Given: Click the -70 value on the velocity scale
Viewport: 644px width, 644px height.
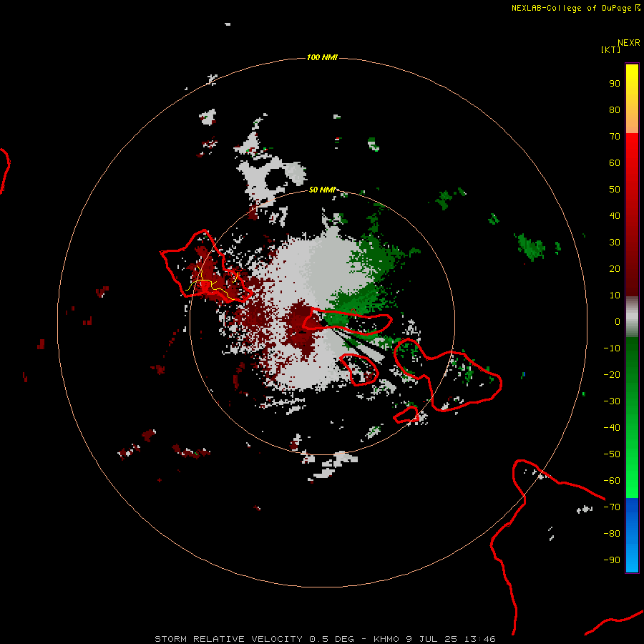Looking at the screenshot, I should [612, 507].
